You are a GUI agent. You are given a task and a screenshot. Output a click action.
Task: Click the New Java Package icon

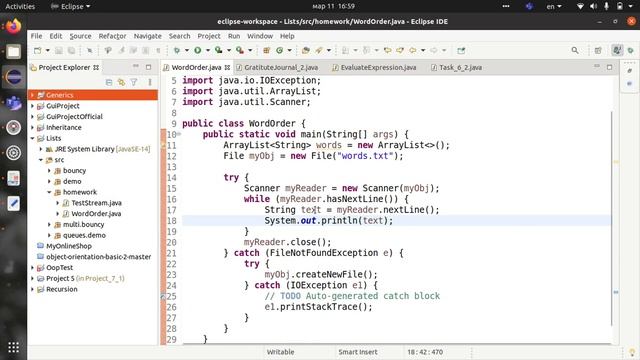point(267,51)
